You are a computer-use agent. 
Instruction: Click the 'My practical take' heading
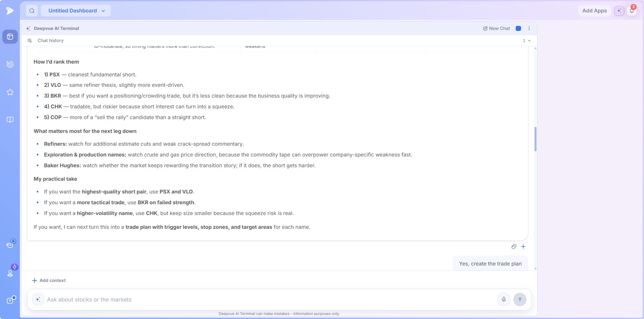pyautogui.click(x=55, y=179)
